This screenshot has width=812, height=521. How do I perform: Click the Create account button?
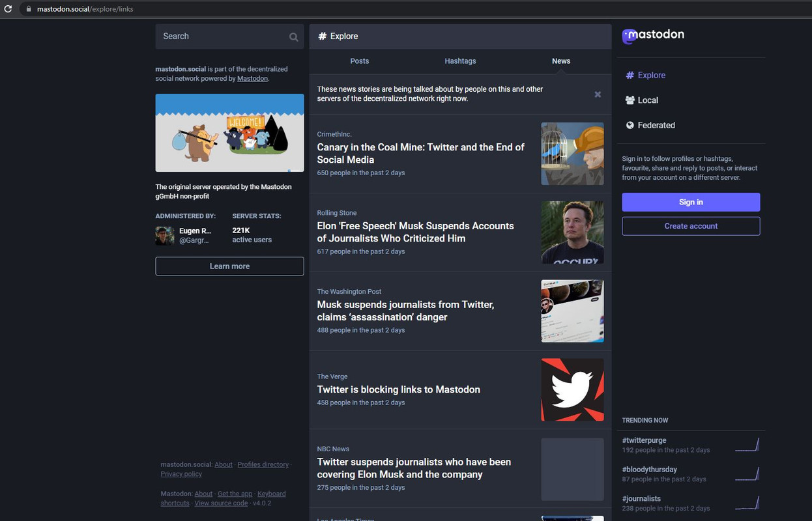(691, 226)
